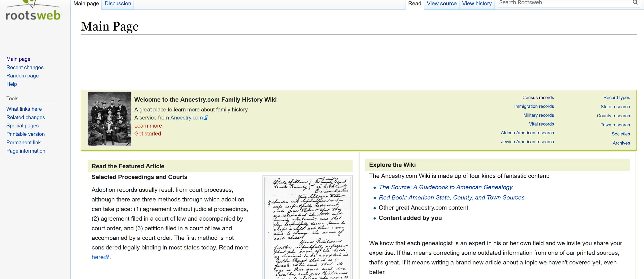Follow the Ancestry.com external link
Viewport: 644px width, 279px height.
pos(189,118)
